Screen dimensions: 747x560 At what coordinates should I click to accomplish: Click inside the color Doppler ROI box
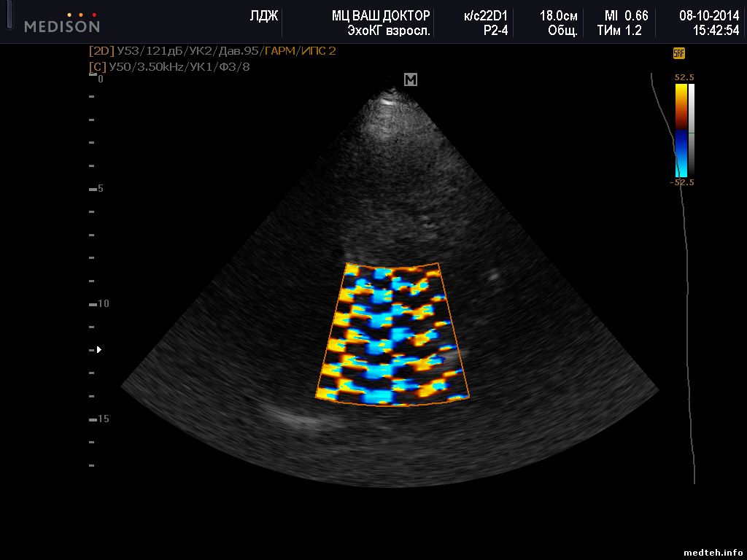(x=392, y=334)
